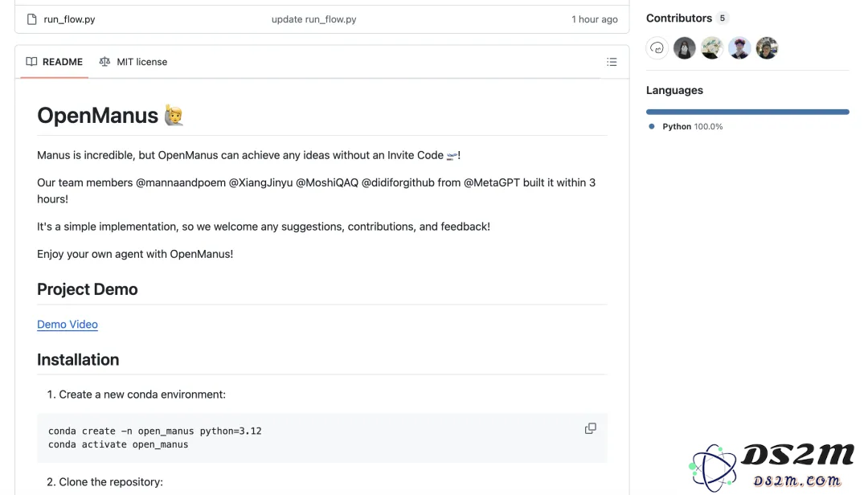Click the "Manus is incredible" sentence

[249, 156]
